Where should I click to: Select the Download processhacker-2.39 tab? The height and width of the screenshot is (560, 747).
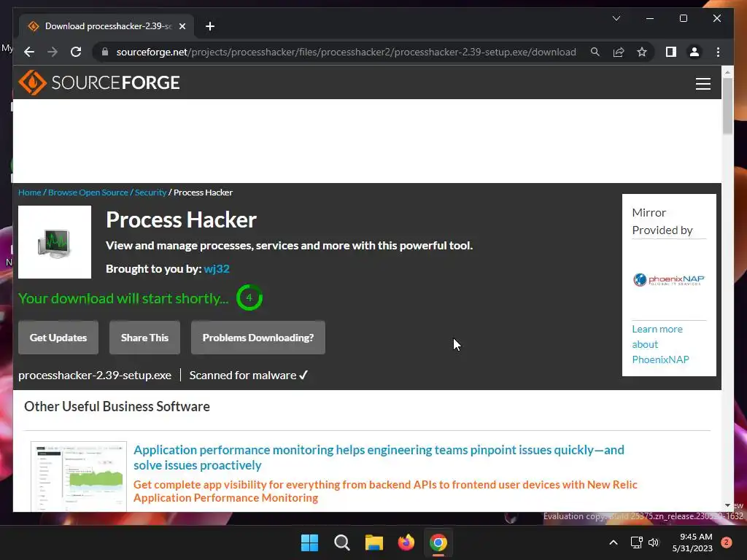click(107, 26)
